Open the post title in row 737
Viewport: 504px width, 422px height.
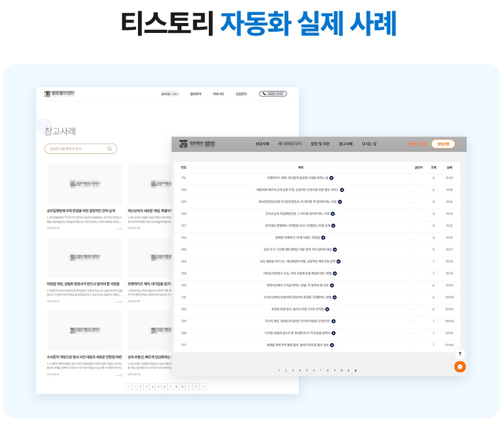point(298,345)
